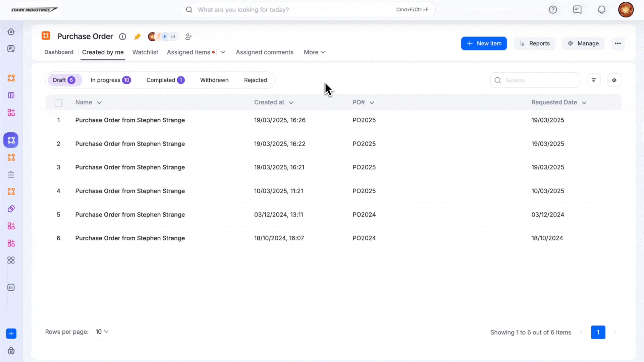Click the add member icon
The image size is (644, 362).
coord(189,37)
